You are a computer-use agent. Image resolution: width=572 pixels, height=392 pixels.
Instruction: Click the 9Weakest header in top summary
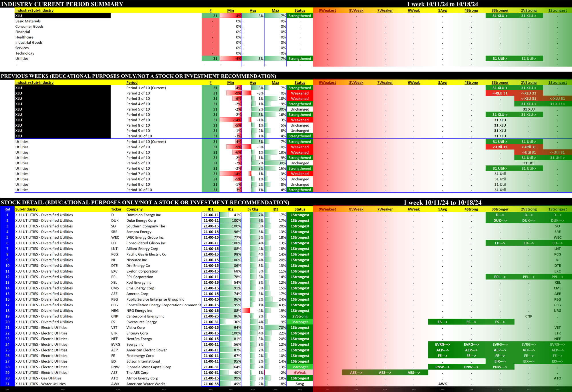point(327,11)
